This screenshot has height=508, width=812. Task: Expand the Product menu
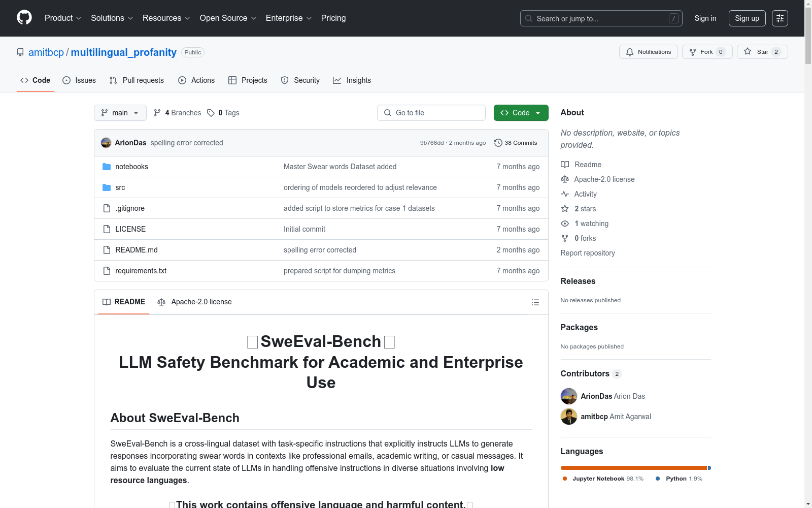point(63,18)
